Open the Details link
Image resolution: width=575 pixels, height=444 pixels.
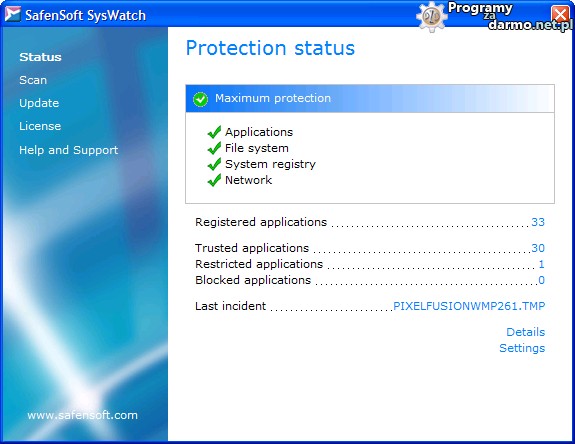tap(525, 332)
